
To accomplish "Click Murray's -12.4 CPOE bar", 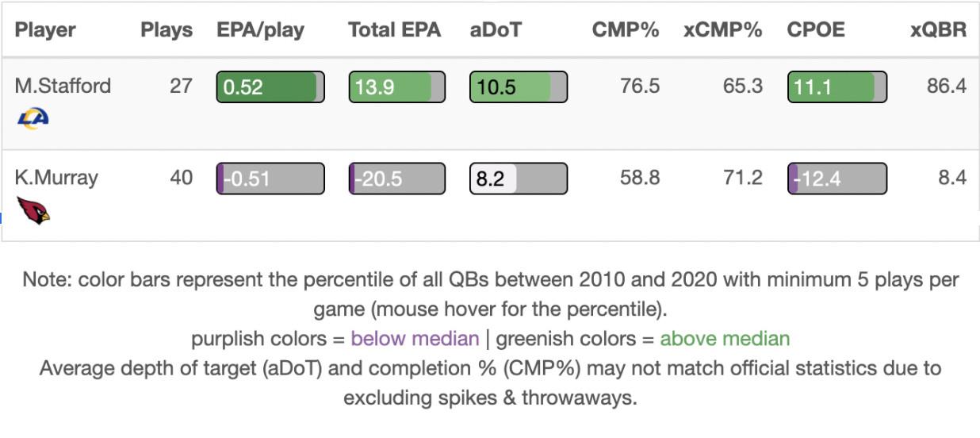I will [x=836, y=179].
